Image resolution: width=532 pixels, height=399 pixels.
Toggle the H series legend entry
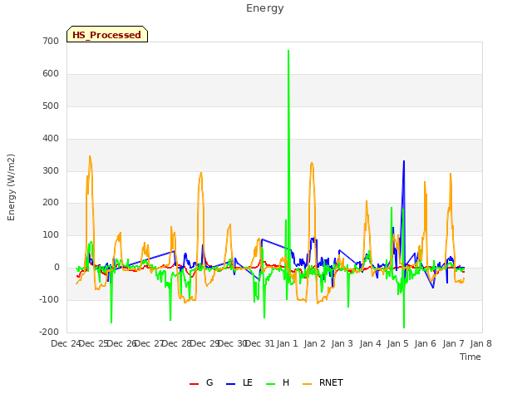278,382
